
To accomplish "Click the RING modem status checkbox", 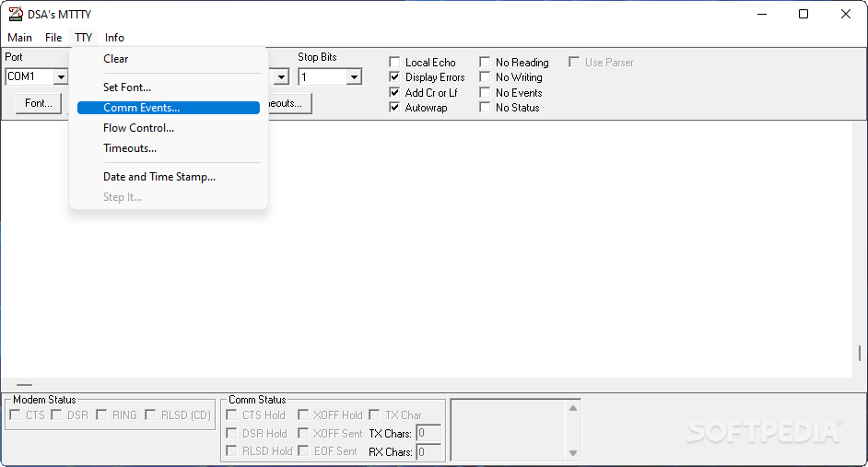I will pos(101,415).
